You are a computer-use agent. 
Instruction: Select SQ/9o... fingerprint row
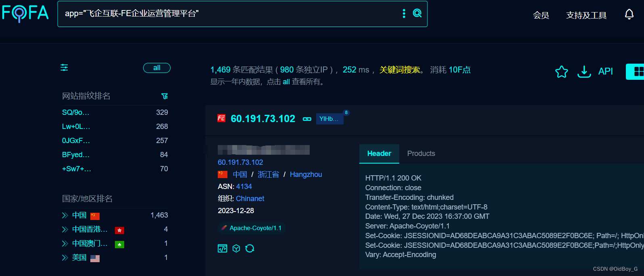[115, 112]
